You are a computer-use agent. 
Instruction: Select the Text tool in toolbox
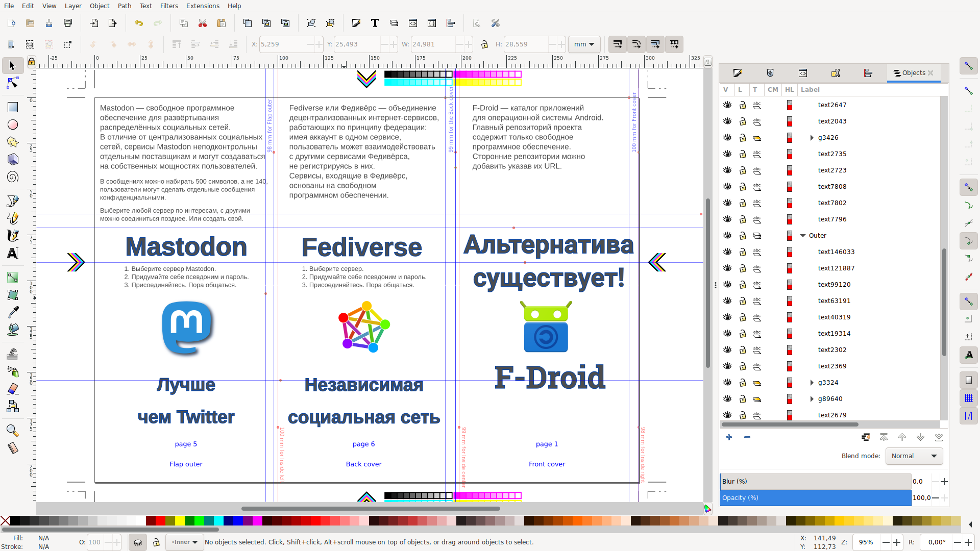click(x=12, y=253)
